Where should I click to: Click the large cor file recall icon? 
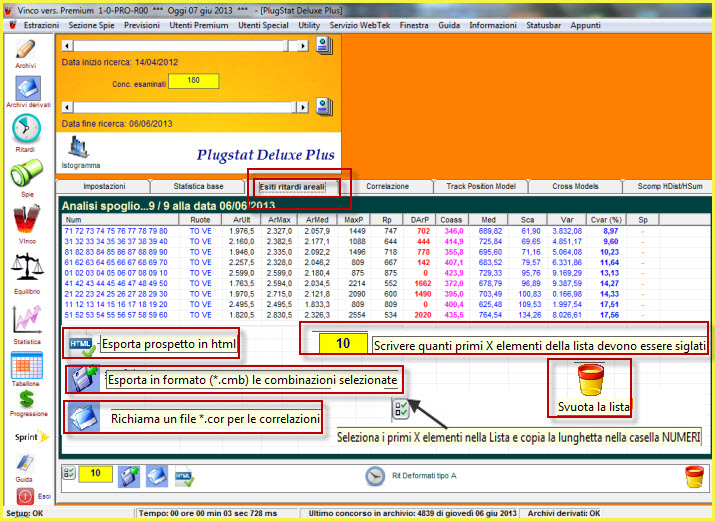click(84, 417)
